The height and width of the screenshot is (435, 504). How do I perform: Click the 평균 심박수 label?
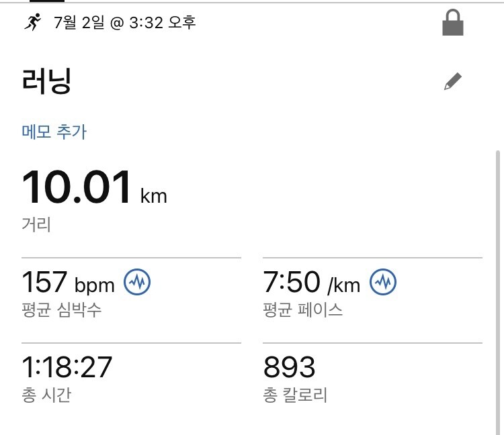tap(61, 309)
